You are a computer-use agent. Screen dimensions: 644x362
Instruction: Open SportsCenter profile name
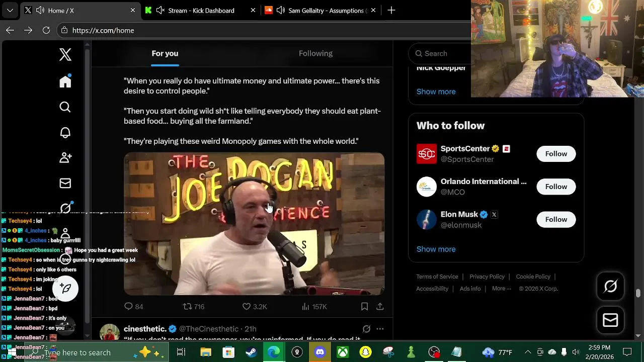click(465, 148)
